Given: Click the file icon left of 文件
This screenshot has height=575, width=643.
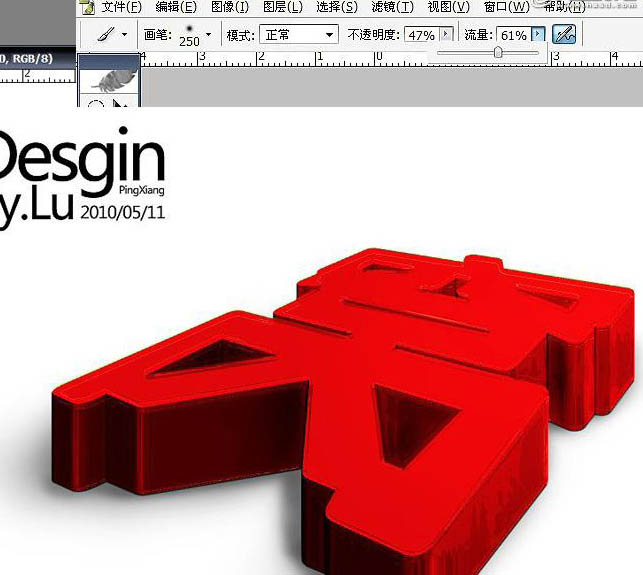Looking at the screenshot, I should click(87, 7).
